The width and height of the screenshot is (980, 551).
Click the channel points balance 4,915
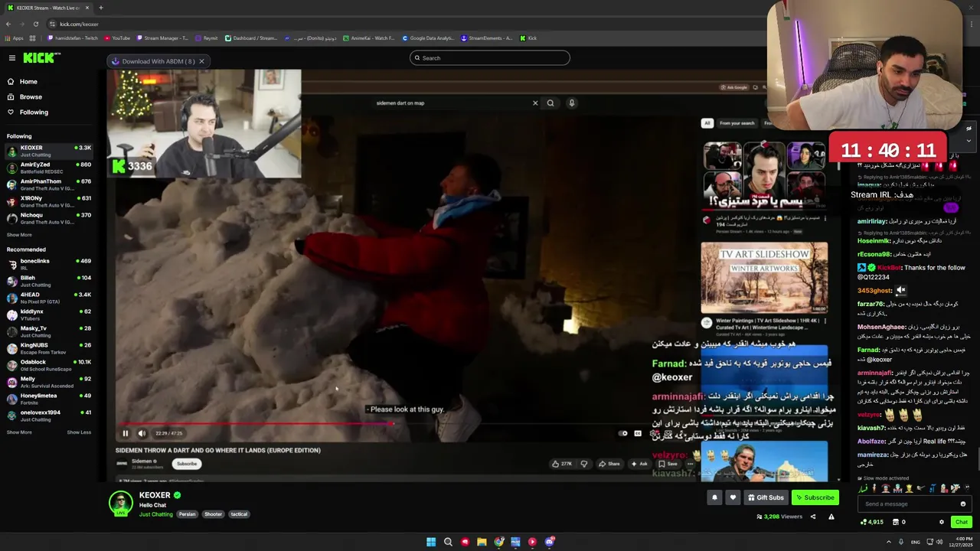coord(872,522)
